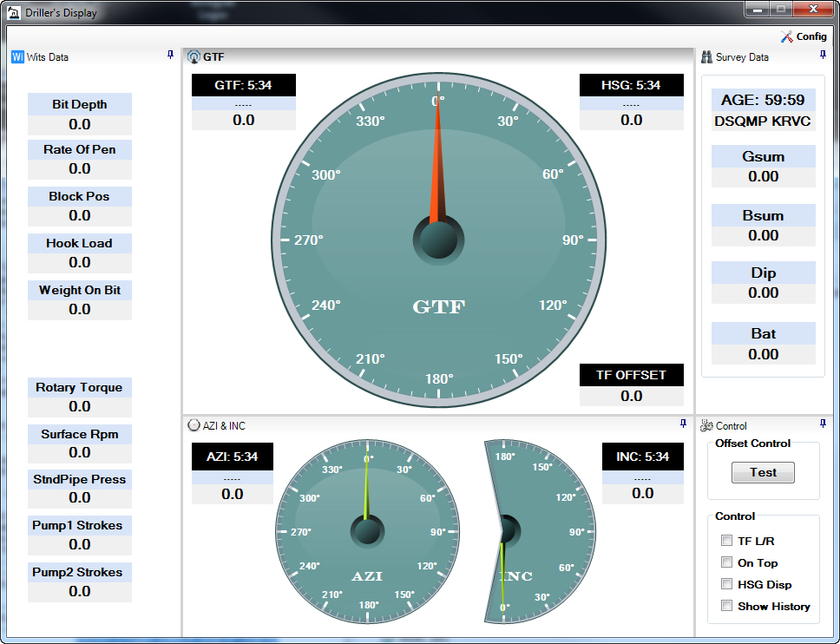Image resolution: width=840 pixels, height=644 pixels.
Task: Click the TF OFFSET label
Action: [x=632, y=375]
